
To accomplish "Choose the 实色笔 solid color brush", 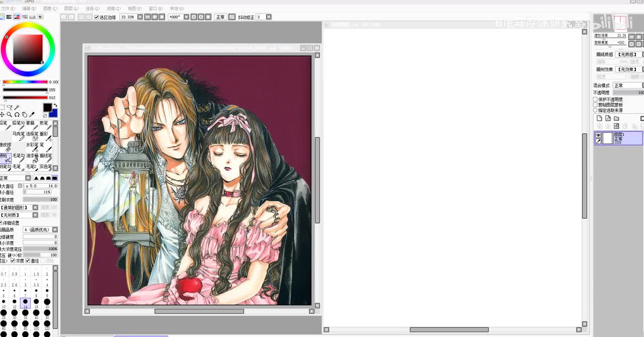I will point(46,167).
